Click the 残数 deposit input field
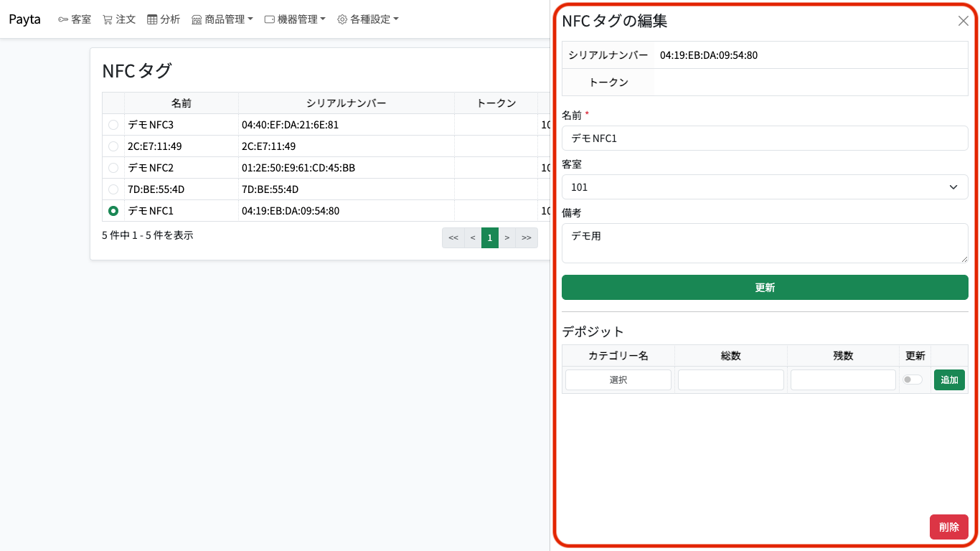The image size is (980, 551). point(844,380)
